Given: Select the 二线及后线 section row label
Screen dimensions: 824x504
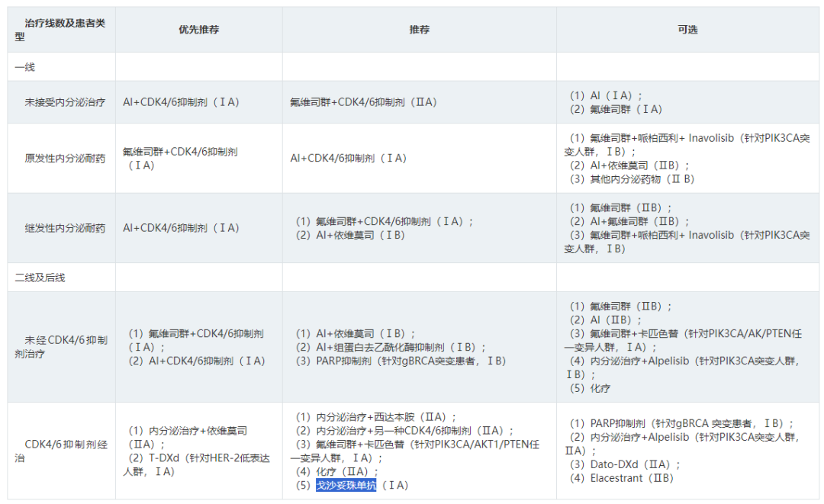Looking at the screenshot, I should (x=40, y=278).
